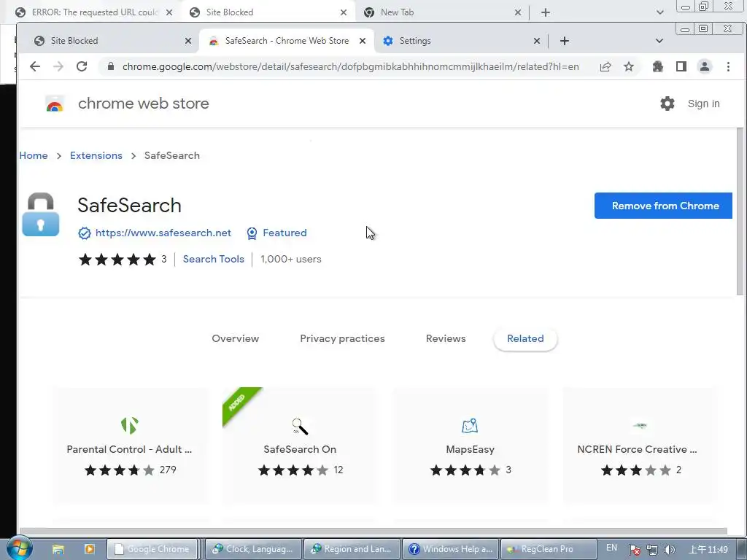This screenshot has height=560, width=747.
Task: Open web store settings gear
Action: click(x=667, y=104)
